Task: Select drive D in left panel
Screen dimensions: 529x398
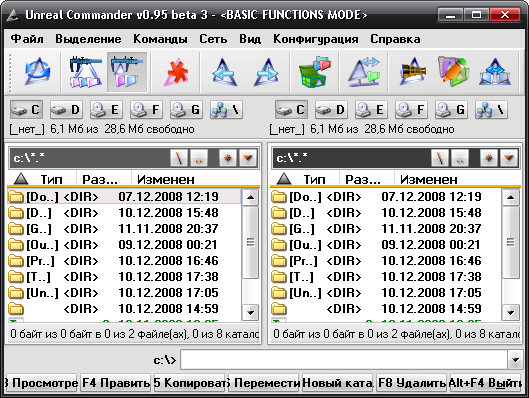Action: tap(66, 109)
